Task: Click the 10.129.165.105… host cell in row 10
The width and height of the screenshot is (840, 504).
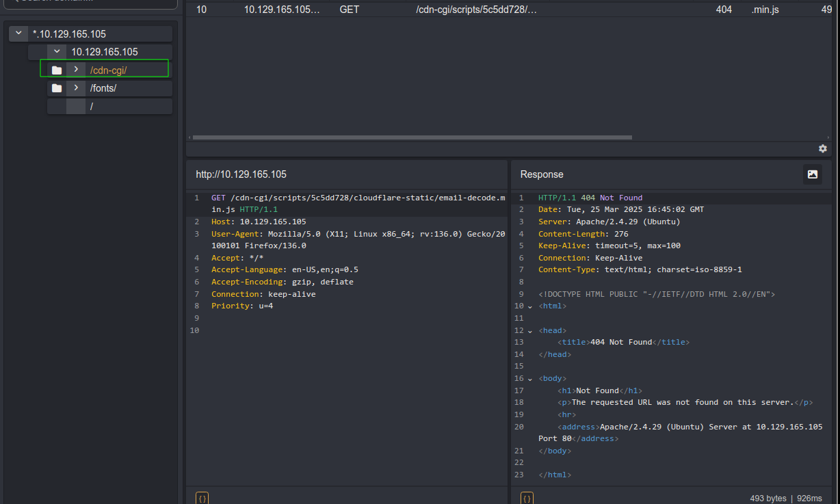Action: point(282,10)
